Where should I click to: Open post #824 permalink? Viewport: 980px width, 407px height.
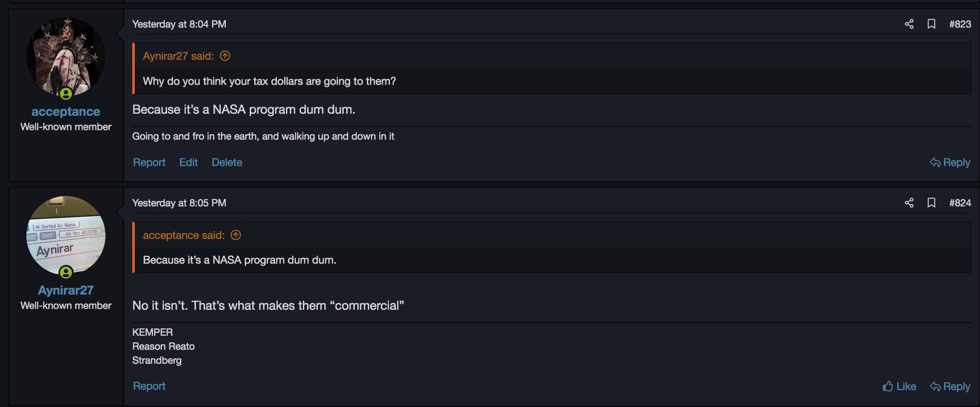(x=960, y=203)
